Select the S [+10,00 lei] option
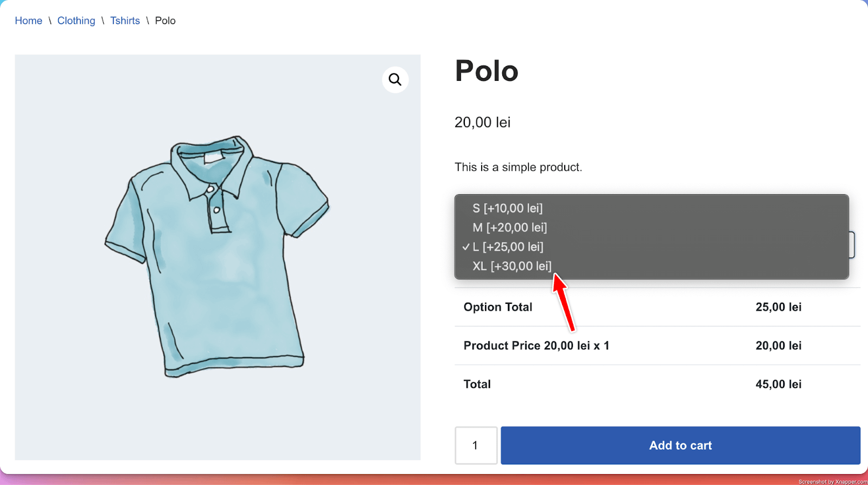Viewport: 868px width, 485px height. 507,208
